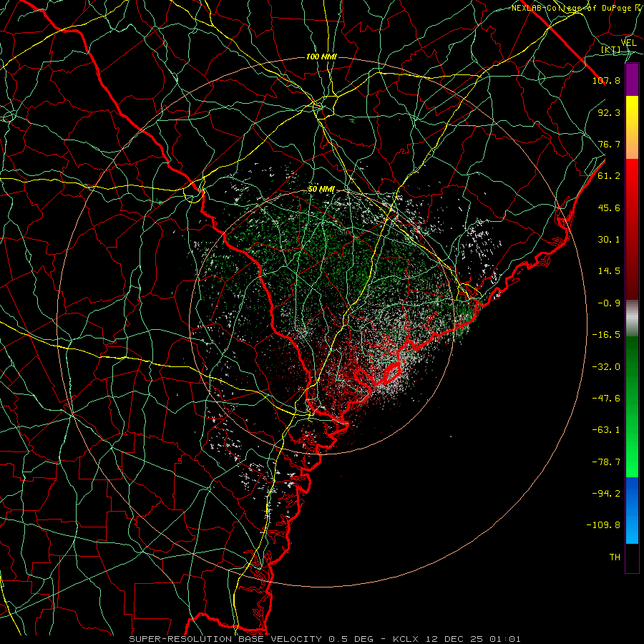644x644 pixels.
Task: Click the -63.1 velocity scale value
Action: tap(606, 430)
